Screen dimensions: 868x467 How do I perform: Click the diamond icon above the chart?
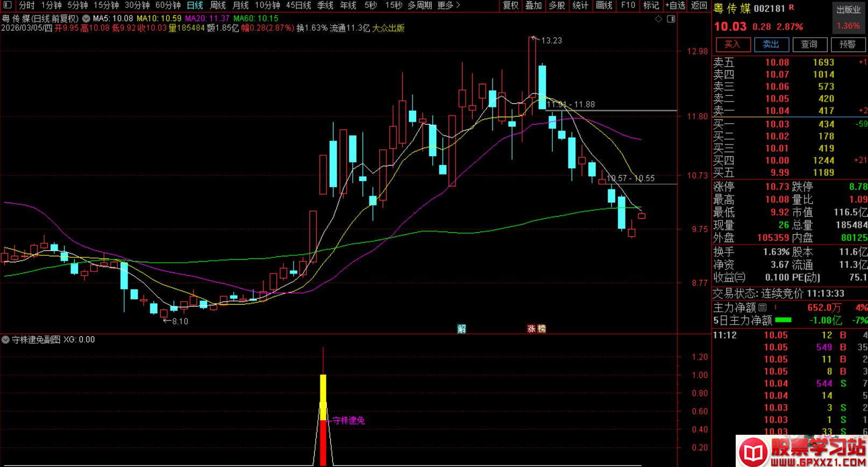[x=659, y=19]
